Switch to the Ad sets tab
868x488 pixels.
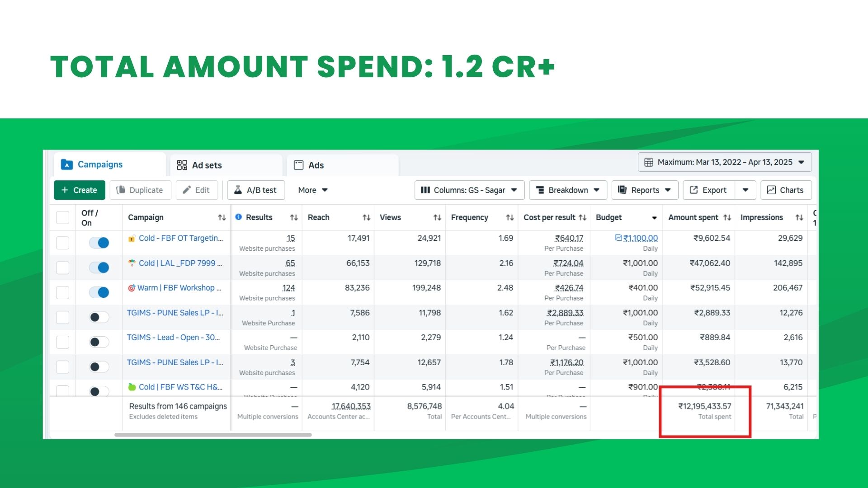point(226,165)
